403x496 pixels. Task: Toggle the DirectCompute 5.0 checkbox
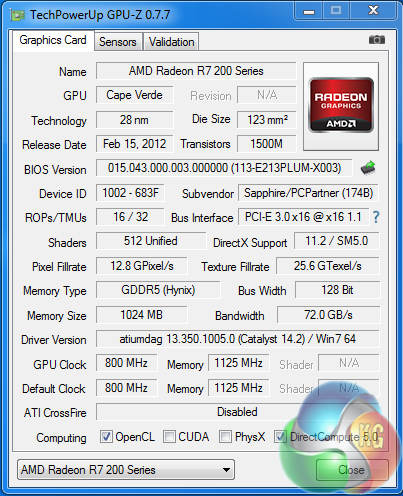tap(280, 437)
